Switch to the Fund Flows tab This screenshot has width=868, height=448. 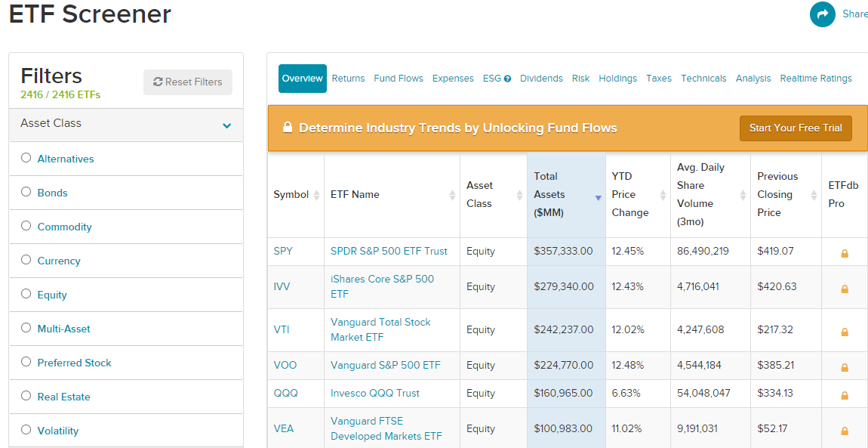pyautogui.click(x=399, y=79)
